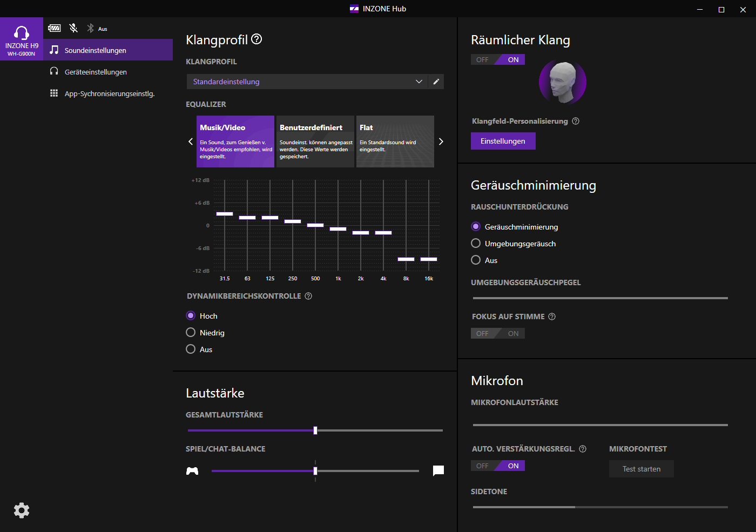Select Niedrig dynamic range option
The height and width of the screenshot is (532, 756).
[205, 332]
